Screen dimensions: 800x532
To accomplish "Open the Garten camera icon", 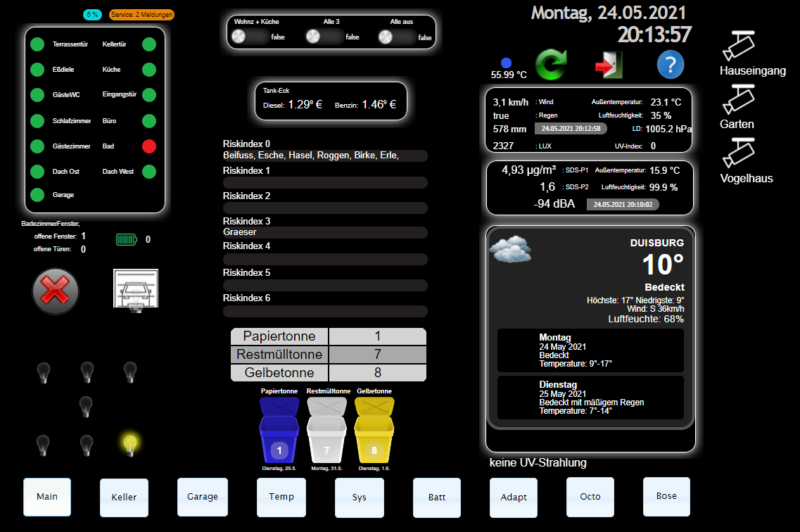I will 739,99.
